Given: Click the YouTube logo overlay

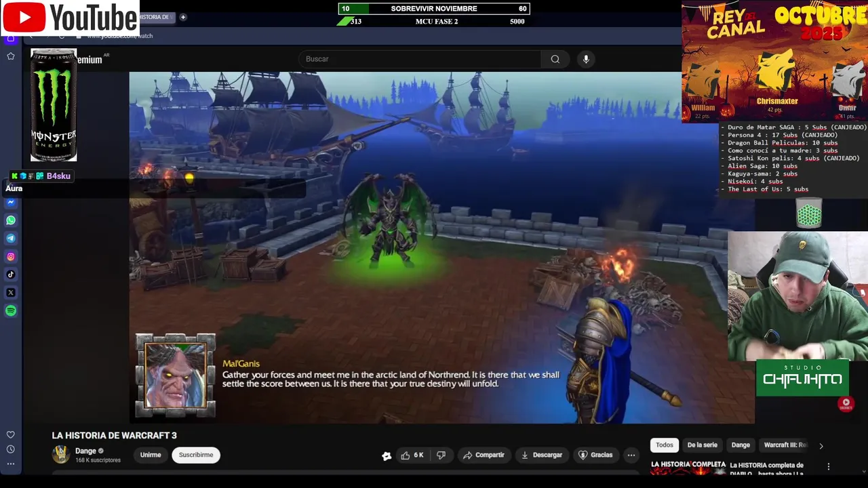Looking at the screenshot, I should click(x=71, y=18).
